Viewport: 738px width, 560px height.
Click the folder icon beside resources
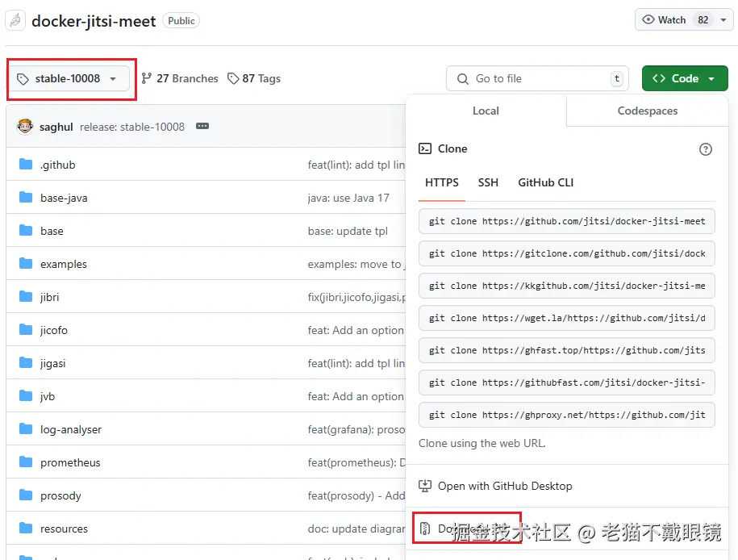click(26, 528)
